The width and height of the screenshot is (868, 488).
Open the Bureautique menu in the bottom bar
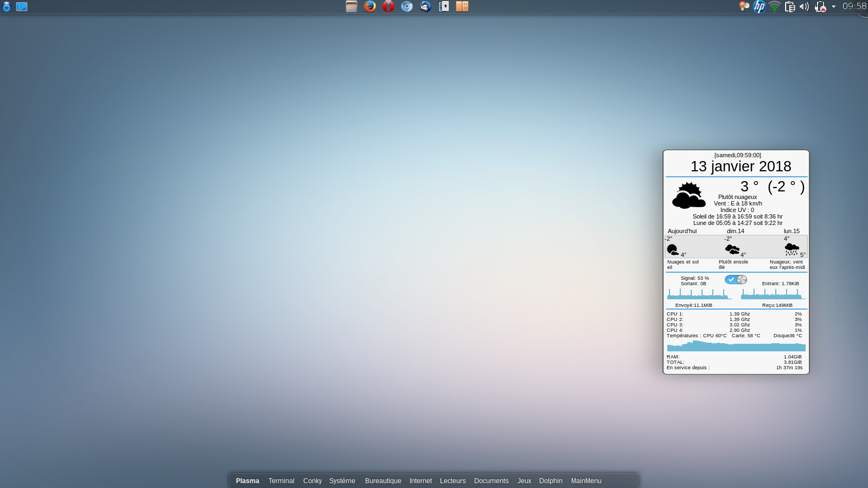(x=383, y=481)
